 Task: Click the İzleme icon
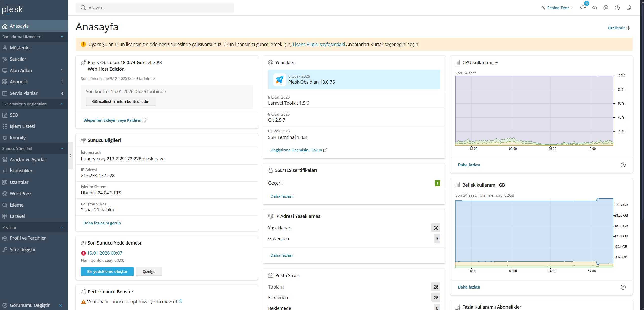pyautogui.click(x=5, y=205)
